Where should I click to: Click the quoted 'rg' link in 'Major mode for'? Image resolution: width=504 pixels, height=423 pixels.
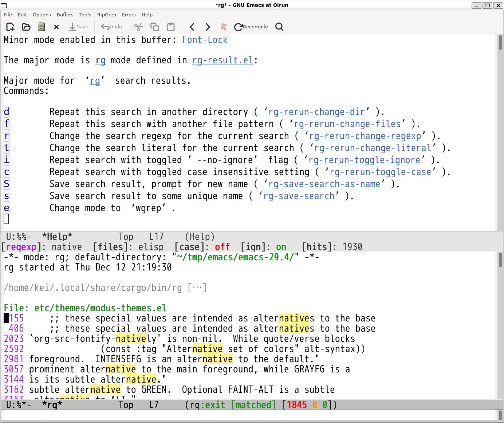pos(95,81)
